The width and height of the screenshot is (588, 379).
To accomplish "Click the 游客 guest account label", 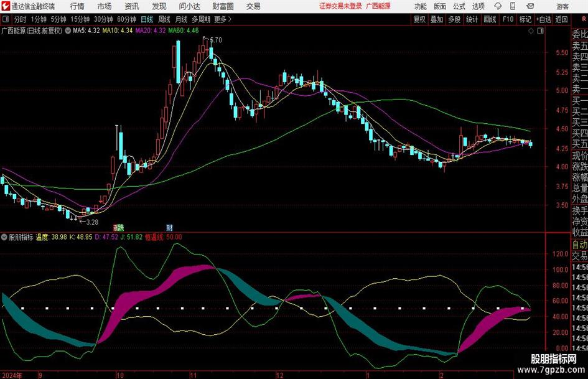I will [562, 6].
